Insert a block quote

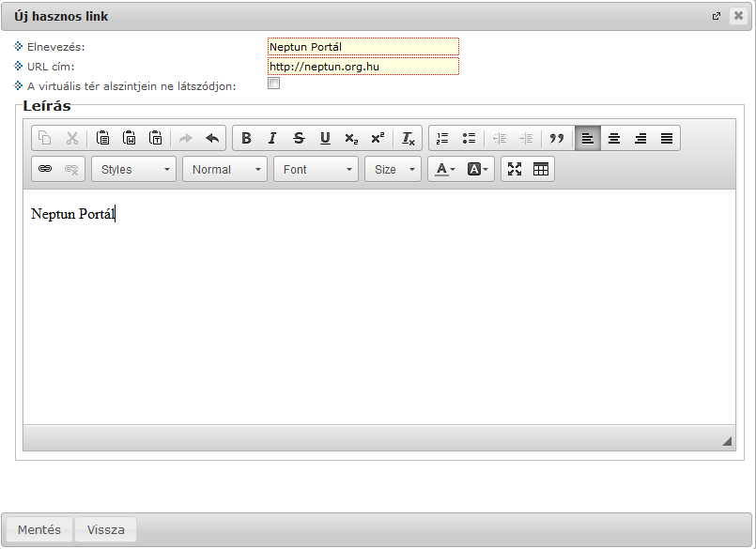click(557, 138)
